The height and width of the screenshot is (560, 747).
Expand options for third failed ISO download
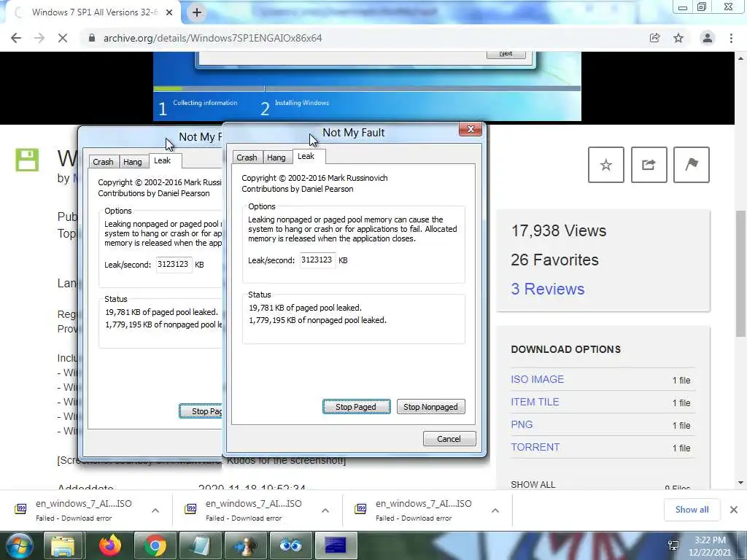coord(495,510)
